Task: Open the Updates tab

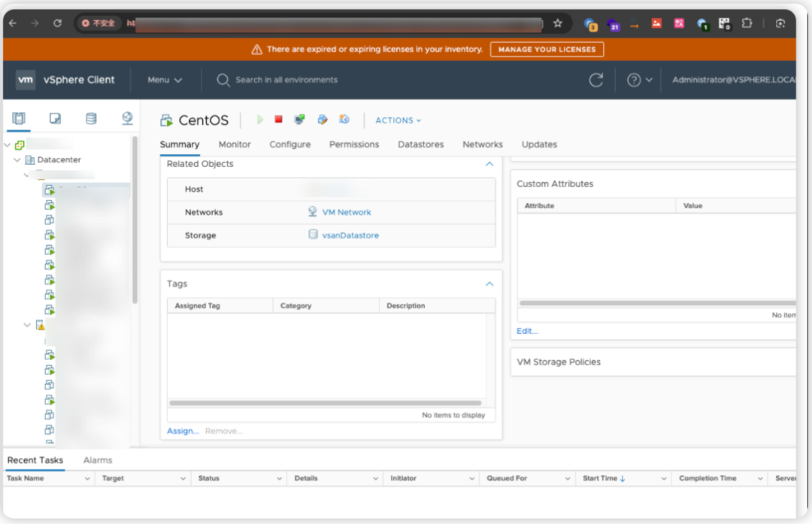Action: 540,144
